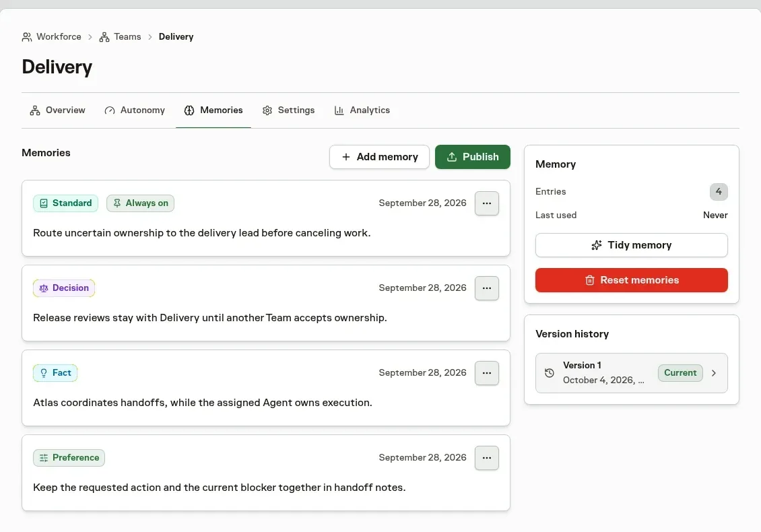Click the Always on pinned badge

pyautogui.click(x=140, y=203)
